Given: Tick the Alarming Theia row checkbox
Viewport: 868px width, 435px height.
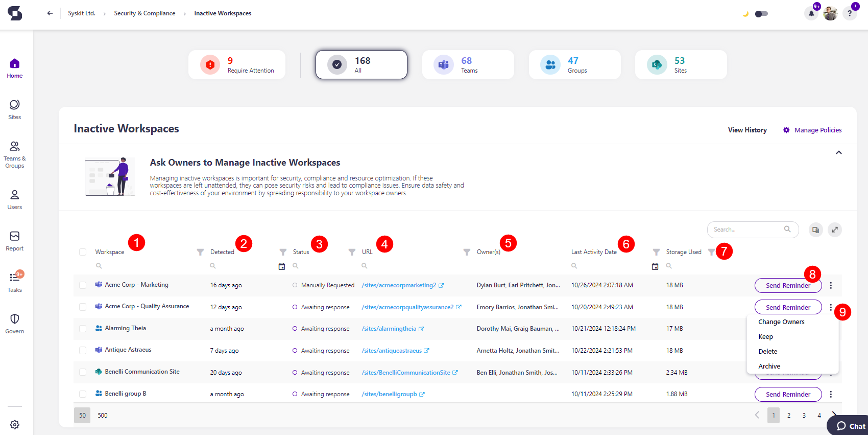Looking at the screenshot, I should [83, 329].
